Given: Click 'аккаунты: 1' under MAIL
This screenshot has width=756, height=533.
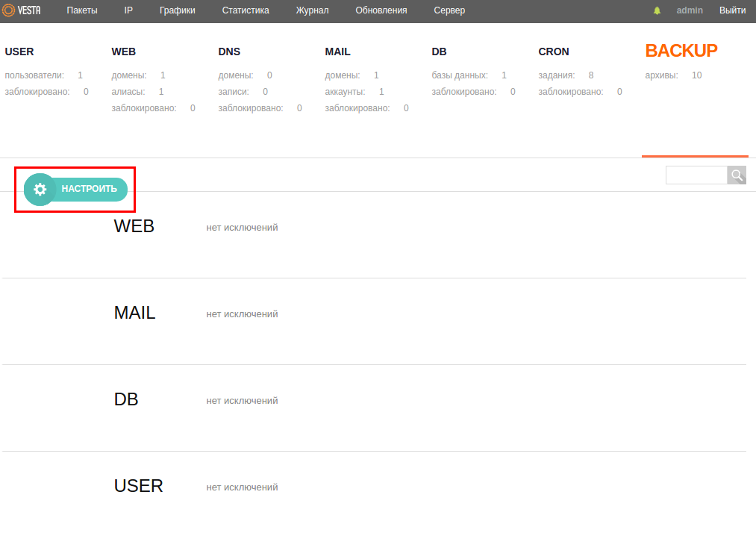Looking at the screenshot, I should [354, 92].
